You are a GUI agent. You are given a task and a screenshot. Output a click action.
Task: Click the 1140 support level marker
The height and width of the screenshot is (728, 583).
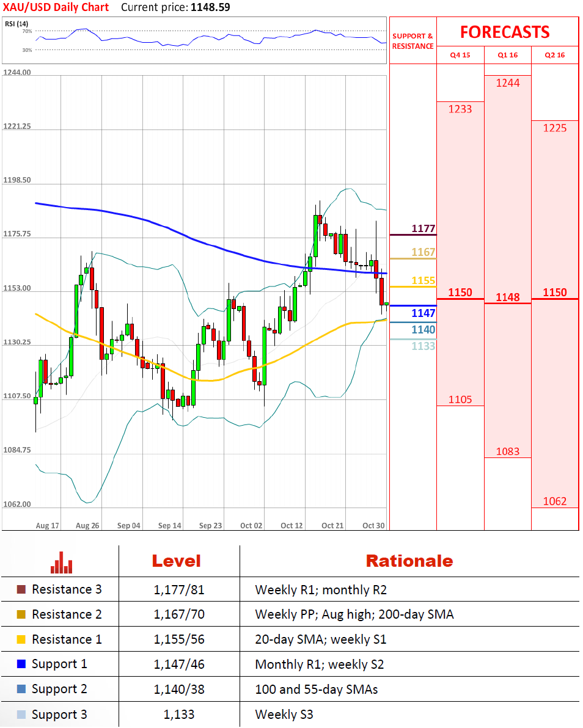click(424, 330)
